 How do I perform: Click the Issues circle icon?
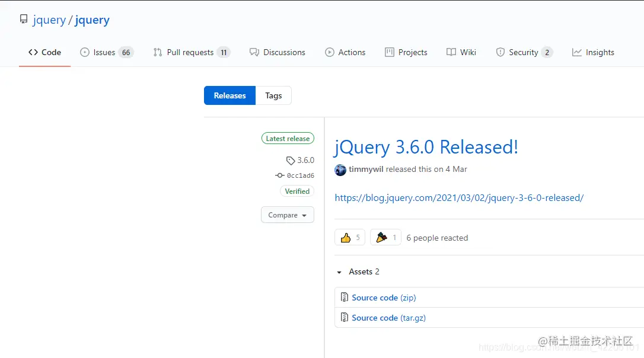pyautogui.click(x=85, y=52)
